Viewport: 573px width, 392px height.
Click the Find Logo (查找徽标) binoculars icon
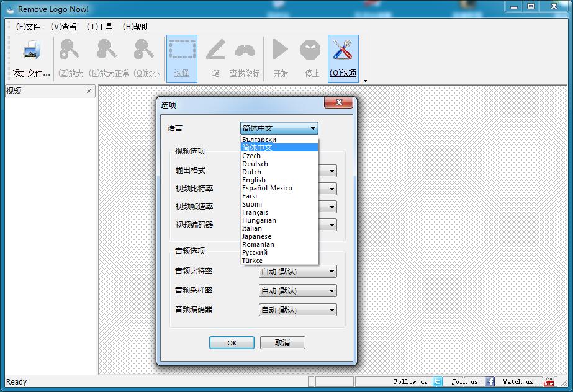(245, 50)
